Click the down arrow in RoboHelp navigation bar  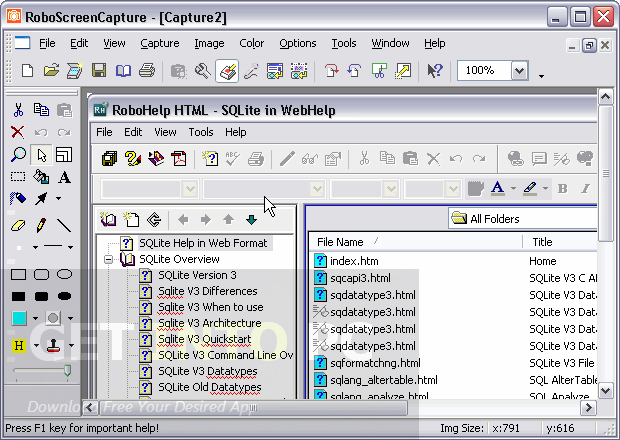251,219
